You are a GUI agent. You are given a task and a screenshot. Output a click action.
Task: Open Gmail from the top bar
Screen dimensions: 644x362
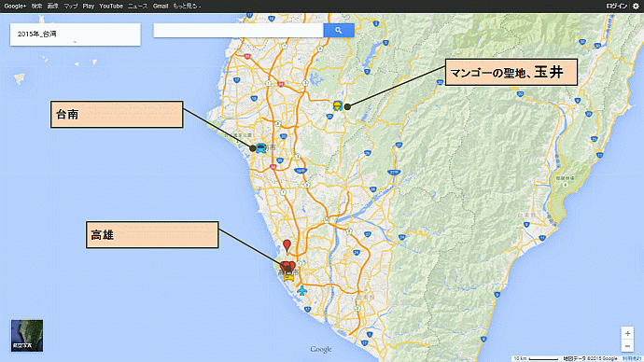point(161,7)
